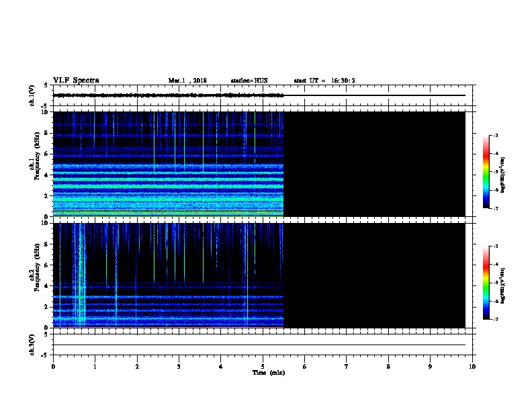Screen dimensions: 532x411
Task: Click the "Time (min)" axis label
Action: 269,373
